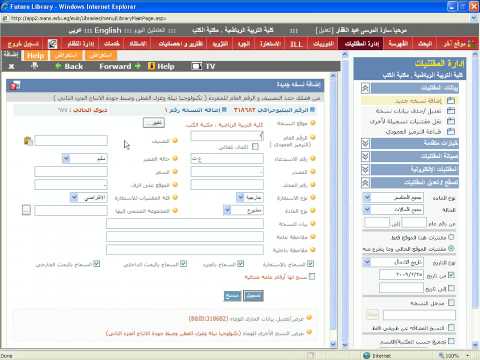Enable the sidebar 'to date' checkbox
The height and width of the screenshot is (360, 480).
click(x=451, y=288)
